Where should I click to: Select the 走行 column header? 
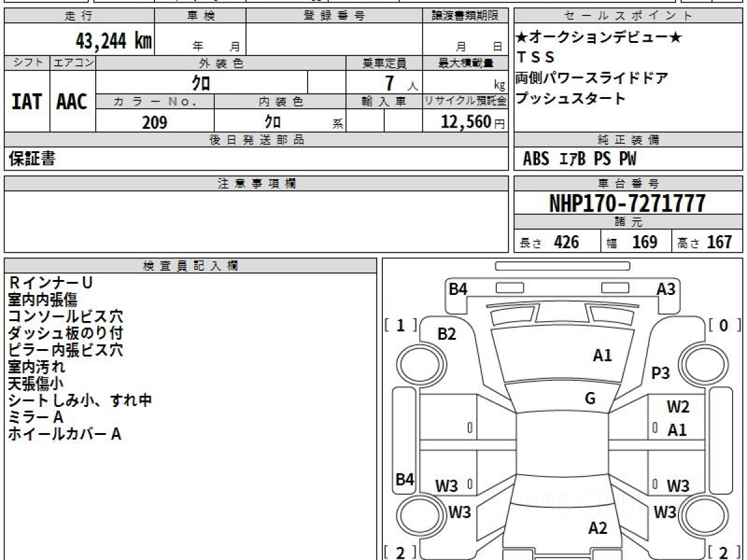click(78, 16)
